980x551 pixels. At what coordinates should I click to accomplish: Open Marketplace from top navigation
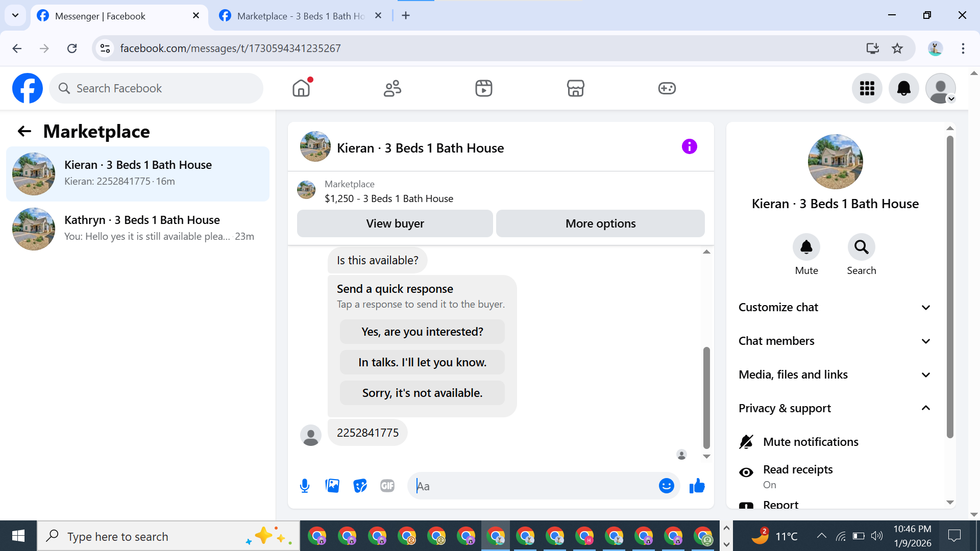[575, 88]
